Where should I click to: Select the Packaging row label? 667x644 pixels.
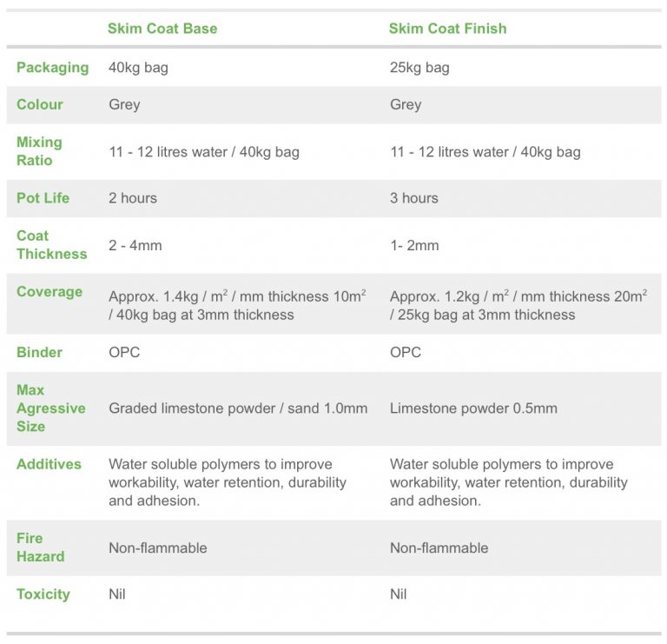coord(52,68)
